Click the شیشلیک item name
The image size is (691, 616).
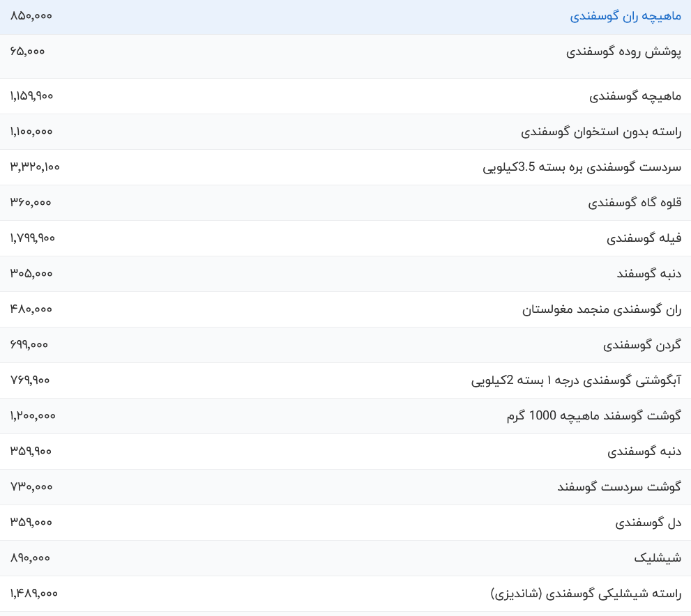[x=658, y=558]
